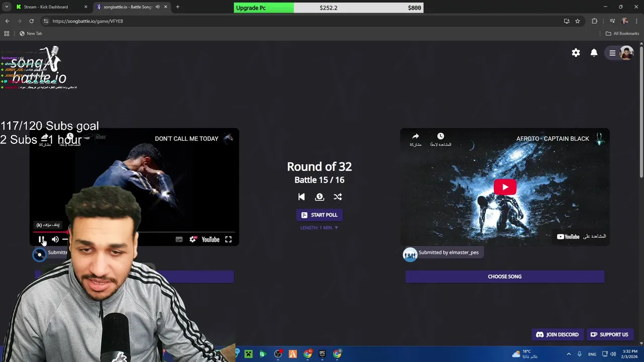Join the Discord server
Screen dimensions: 644x362
(557, 334)
